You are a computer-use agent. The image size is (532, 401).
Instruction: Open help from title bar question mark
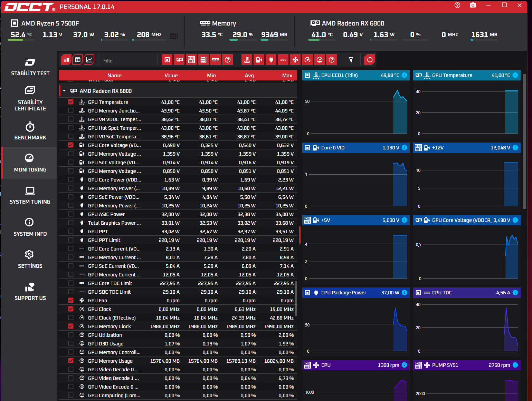click(457, 5)
